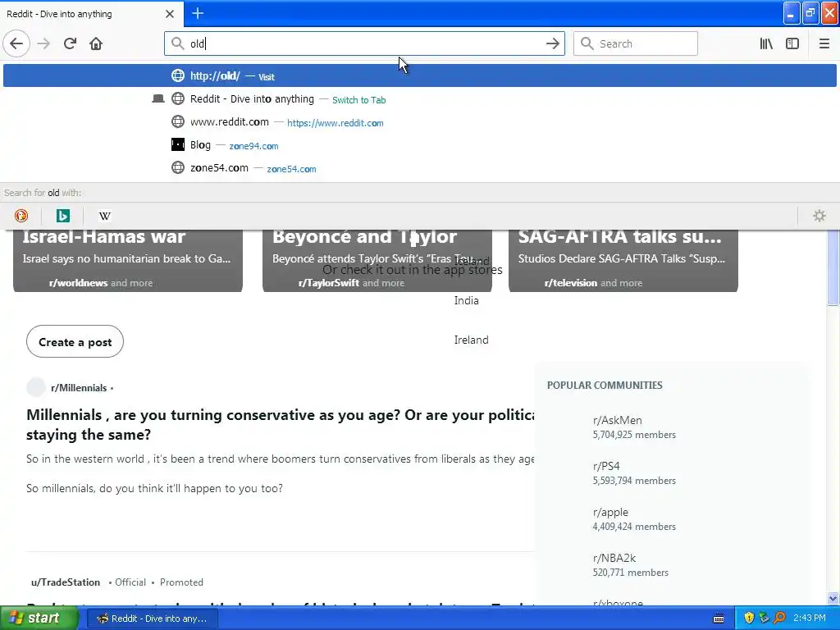The height and width of the screenshot is (630, 840).
Task: Open r/PS4 in popular communities
Action: tap(606, 466)
